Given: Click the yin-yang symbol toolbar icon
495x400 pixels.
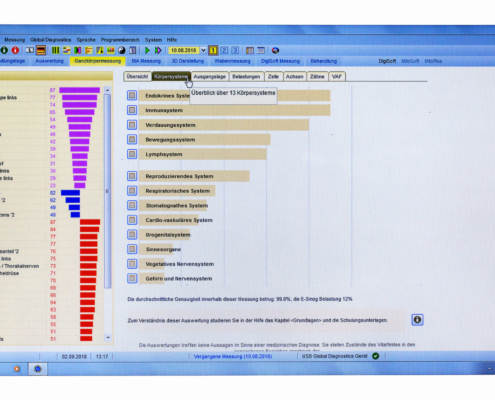Looking at the screenshot, I should click(x=122, y=50).
